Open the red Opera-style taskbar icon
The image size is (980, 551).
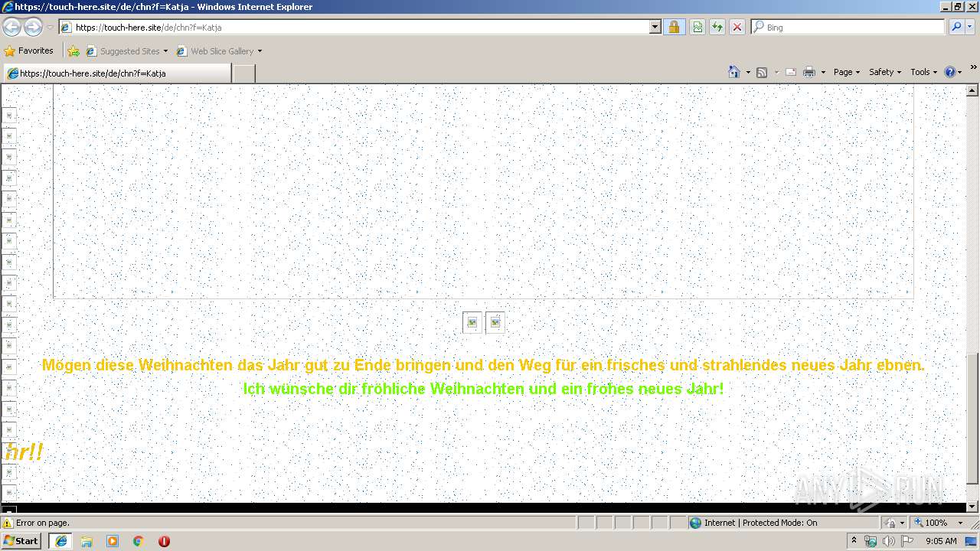(x=164, y=541)
